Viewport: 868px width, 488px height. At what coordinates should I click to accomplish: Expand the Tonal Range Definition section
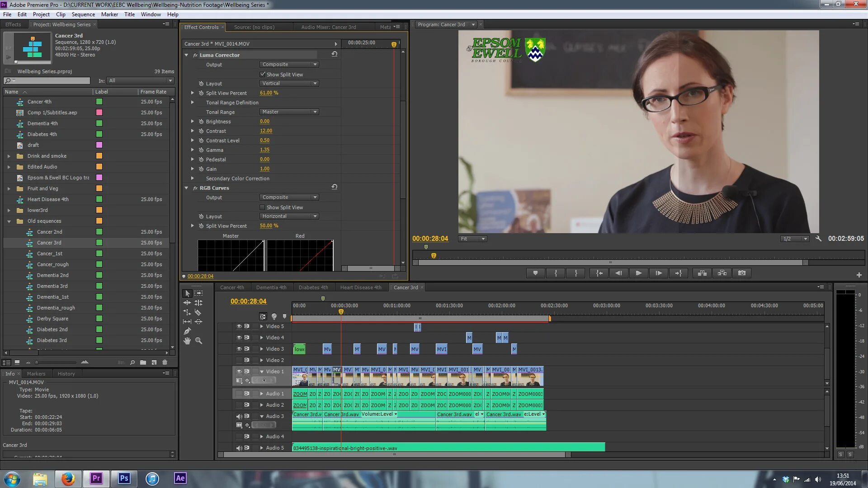pos(193,102)
